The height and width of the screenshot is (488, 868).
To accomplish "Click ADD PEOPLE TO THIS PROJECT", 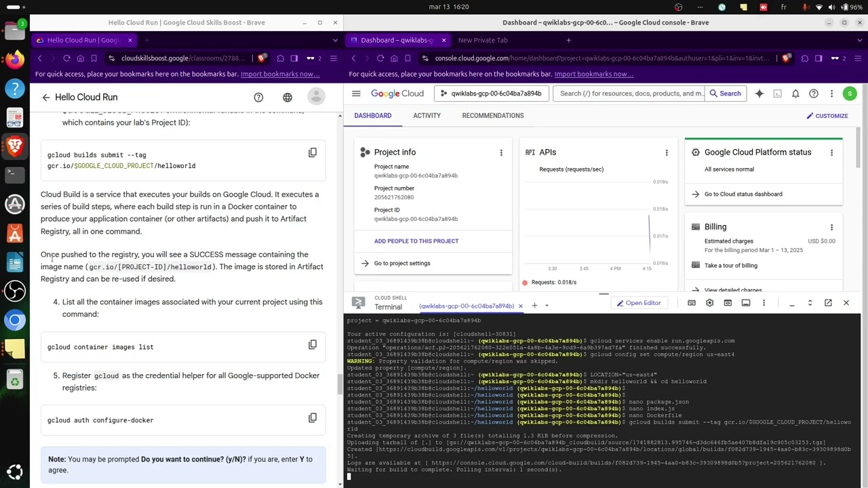I will coord(416,241).
